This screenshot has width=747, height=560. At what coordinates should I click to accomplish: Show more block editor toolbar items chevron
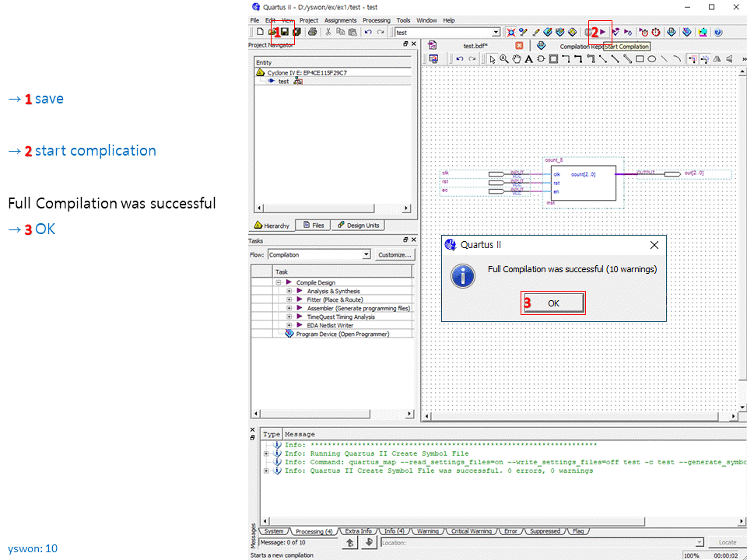click(x=744, y=59)
